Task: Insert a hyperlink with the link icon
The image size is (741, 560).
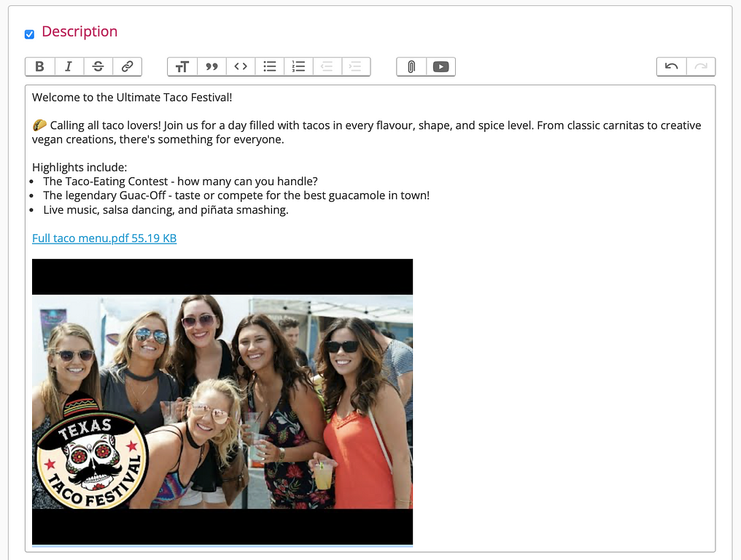Action: pyautogui.click(x=127, y=66)
